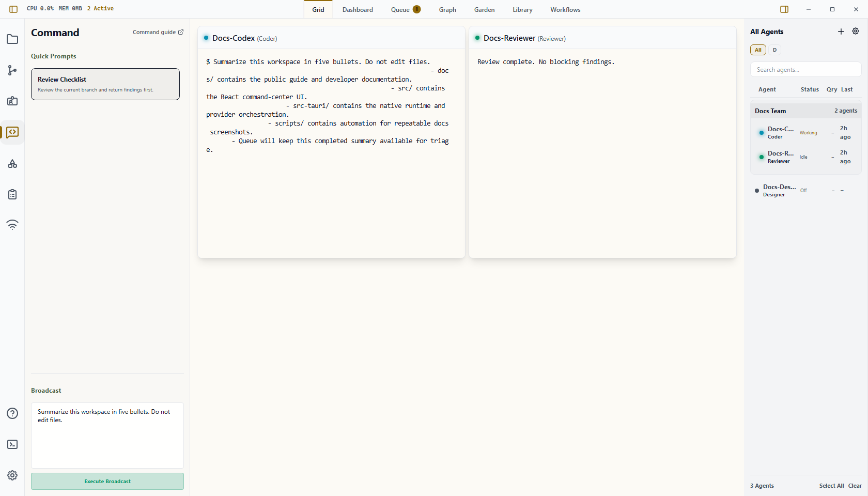
Task: Sort by the Qry column header
Action: (832, 89)
